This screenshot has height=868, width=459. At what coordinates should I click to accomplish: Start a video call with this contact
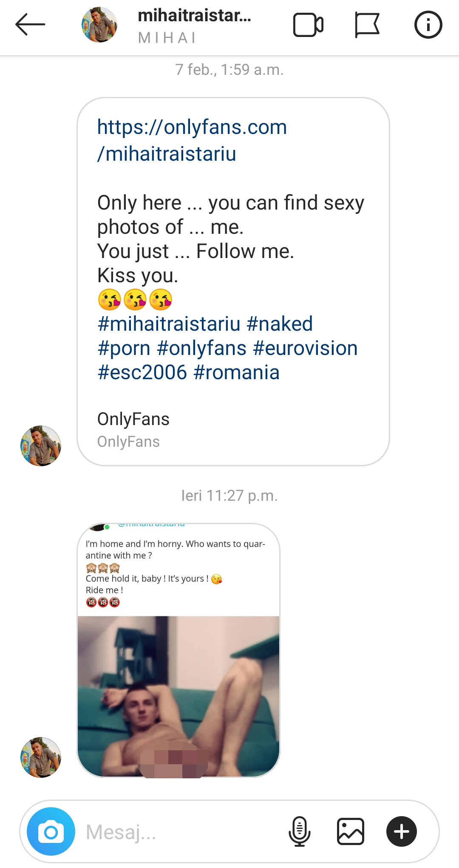pos(308,25)
